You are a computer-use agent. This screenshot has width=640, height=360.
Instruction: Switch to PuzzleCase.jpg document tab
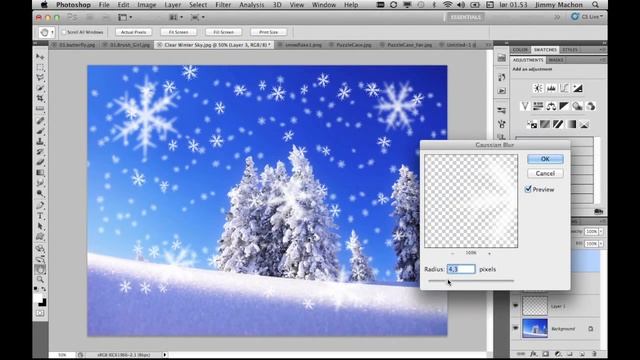(353, 45)
